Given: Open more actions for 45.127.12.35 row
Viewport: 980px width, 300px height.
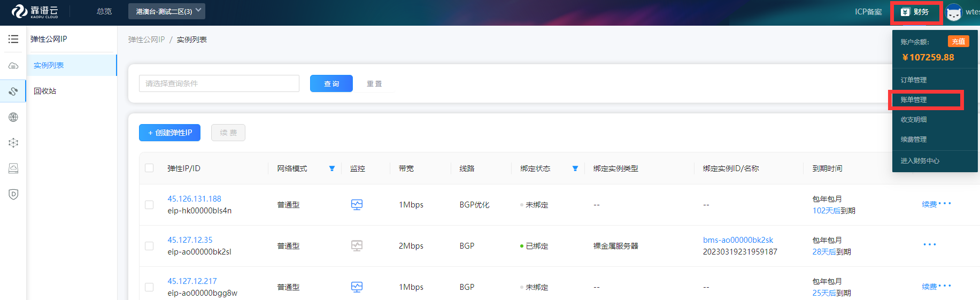Looking at the screenshot, I should click(x=930, y=244).
